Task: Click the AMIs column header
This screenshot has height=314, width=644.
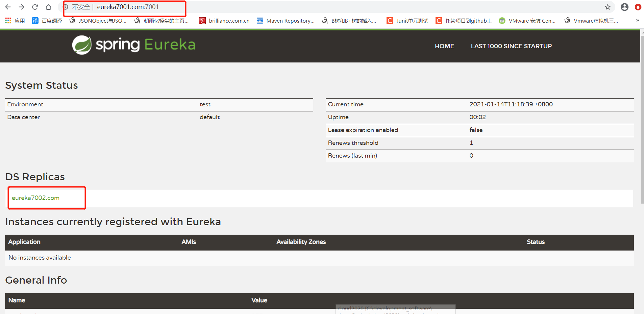Action: (189, 242)
